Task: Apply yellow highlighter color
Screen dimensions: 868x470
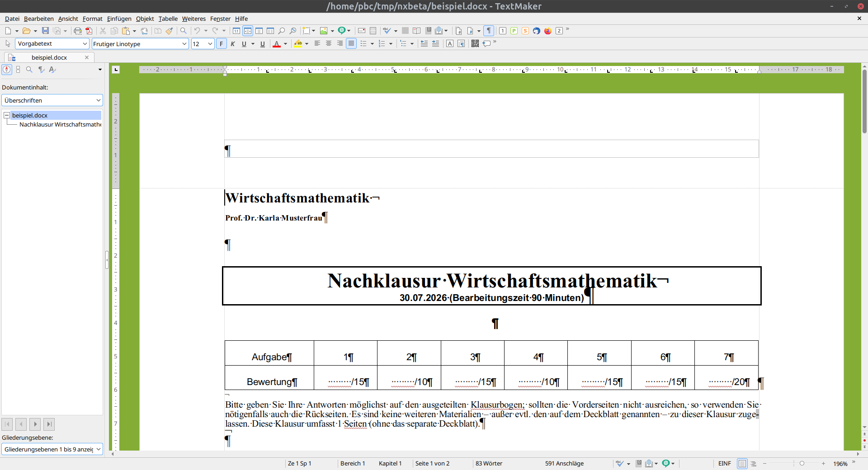Action: click(298, 44)
